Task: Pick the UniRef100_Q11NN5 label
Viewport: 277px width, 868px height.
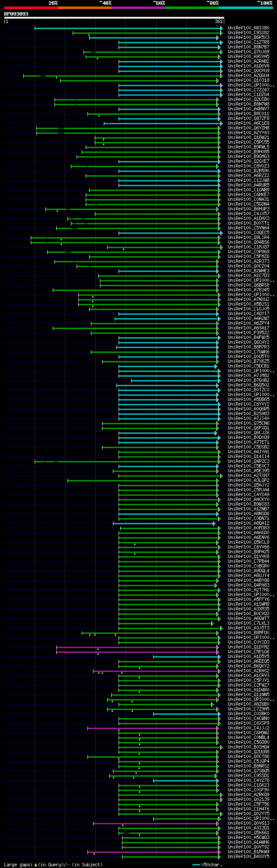Action: 248,695
